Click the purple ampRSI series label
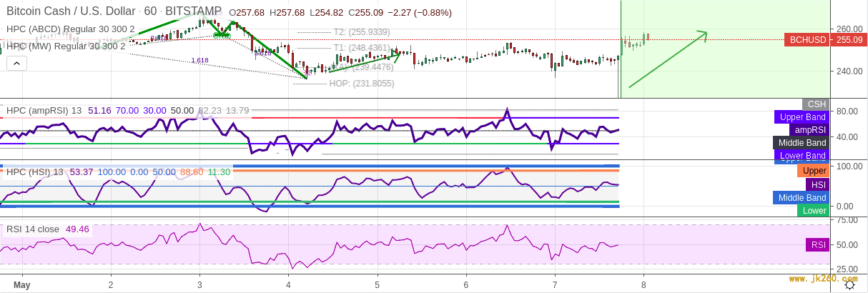Viewport: 868px width, 293px height. click(x=809, y=130)
